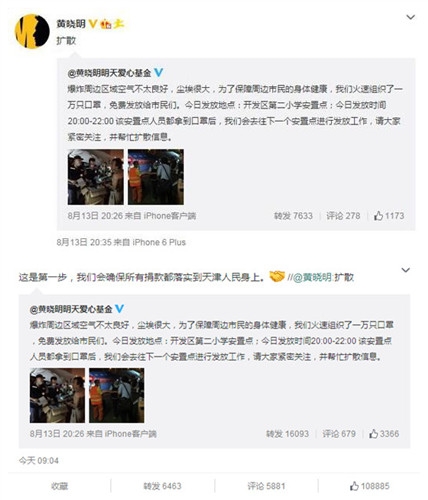The image size is (428, 500).
Task: Expand the first post's options chevron
Action: 410,17
